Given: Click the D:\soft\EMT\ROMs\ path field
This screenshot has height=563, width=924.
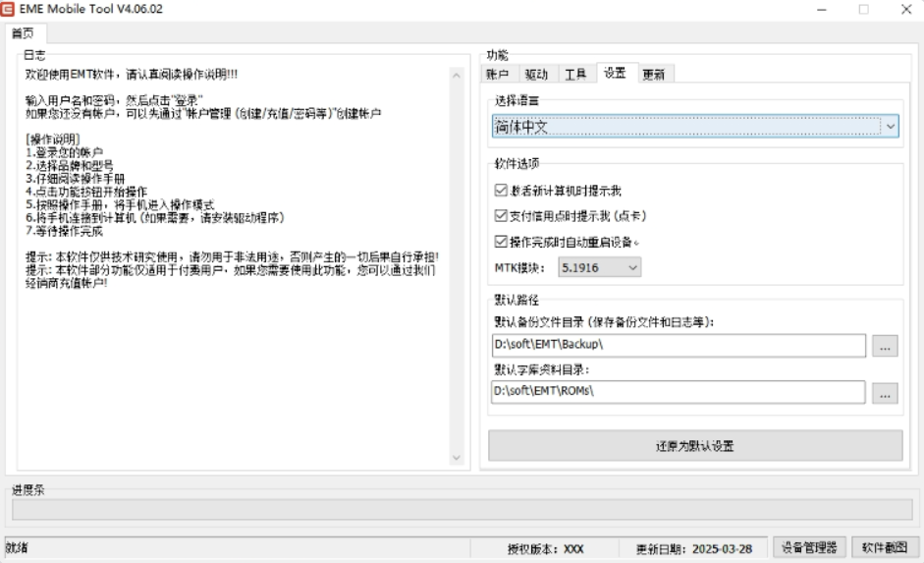Looking at the screenshot, I should (x=679, y=392).
